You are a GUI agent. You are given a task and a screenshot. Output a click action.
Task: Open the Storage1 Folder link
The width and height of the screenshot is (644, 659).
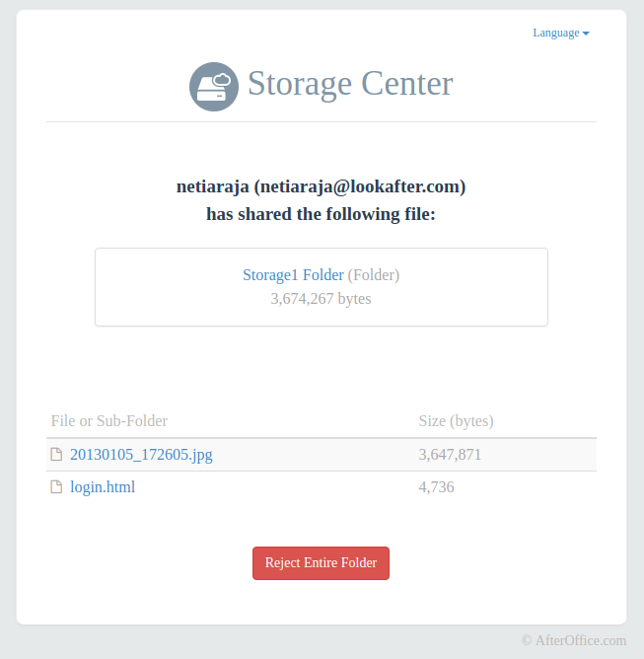tap(293, 275)
